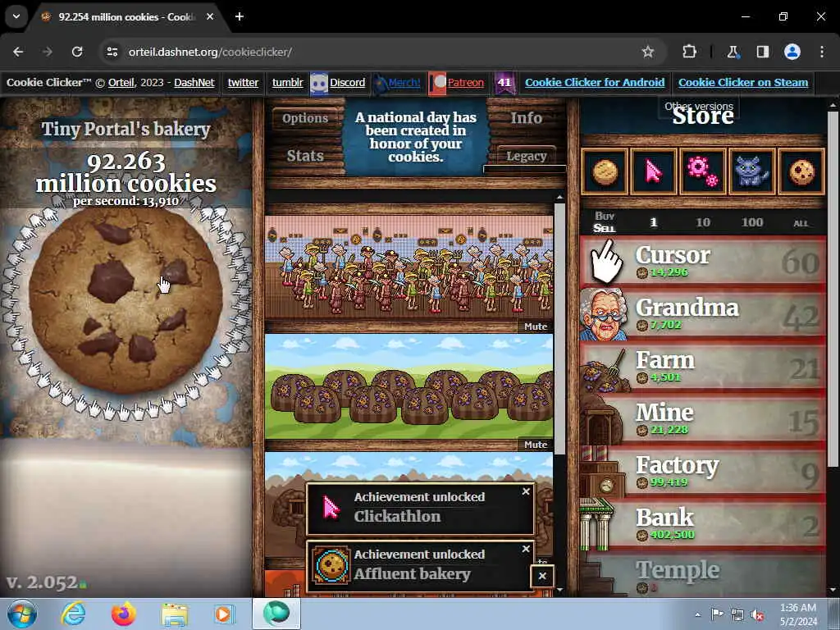Click the v. 2.052 version label

tap(42, 582)
